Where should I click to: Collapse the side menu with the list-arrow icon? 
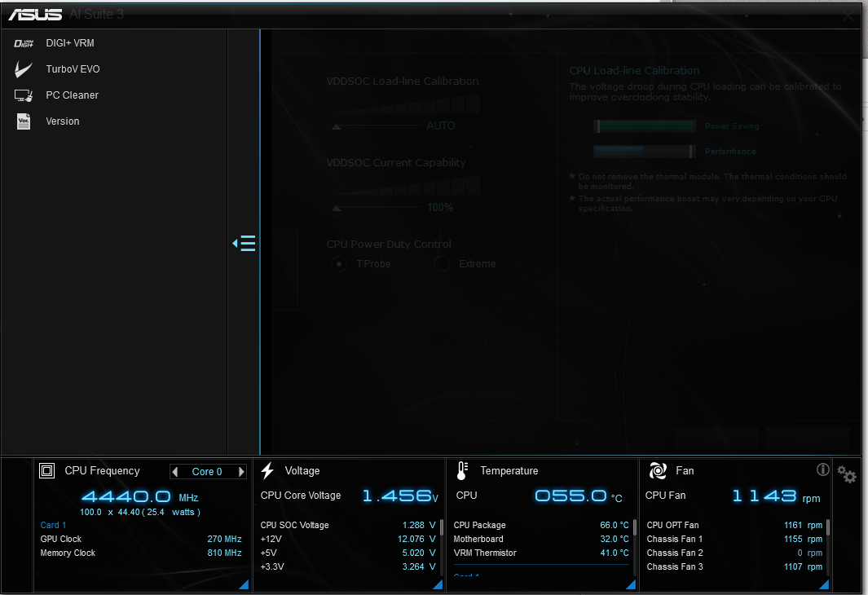click(245, 243)
